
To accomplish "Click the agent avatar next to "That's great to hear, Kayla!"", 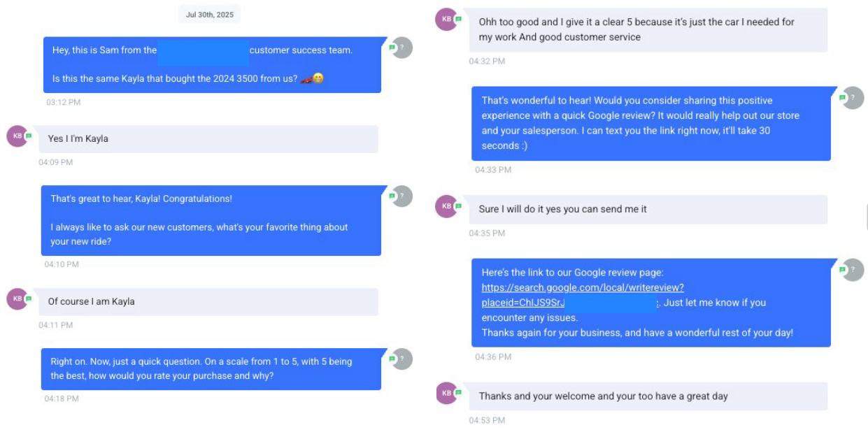I will coord(402,196).
